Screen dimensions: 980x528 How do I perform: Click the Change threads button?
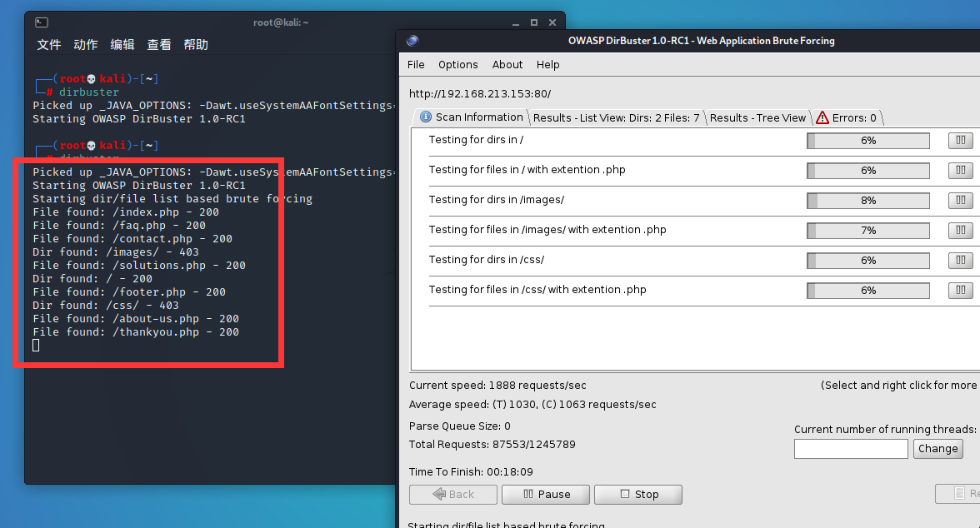[938, 449]
